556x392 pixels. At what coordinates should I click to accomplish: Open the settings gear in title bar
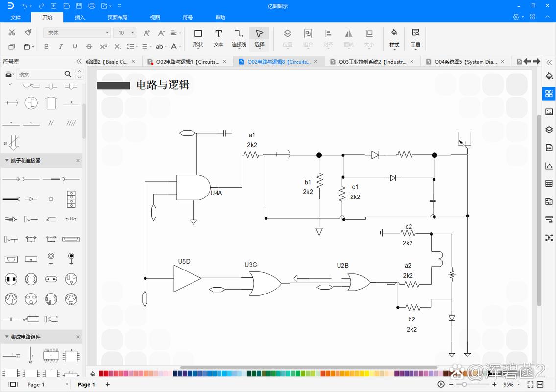click(516, 17)
